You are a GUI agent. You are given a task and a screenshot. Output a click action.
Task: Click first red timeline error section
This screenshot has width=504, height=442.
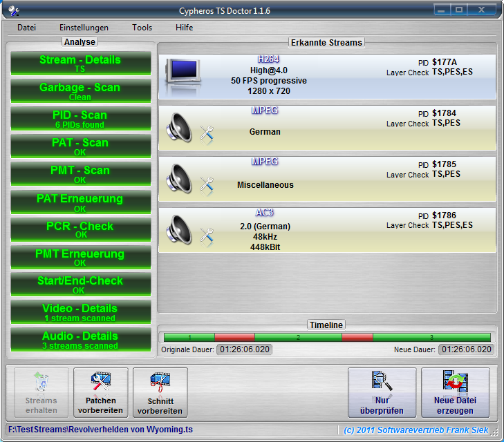[234, 337]
